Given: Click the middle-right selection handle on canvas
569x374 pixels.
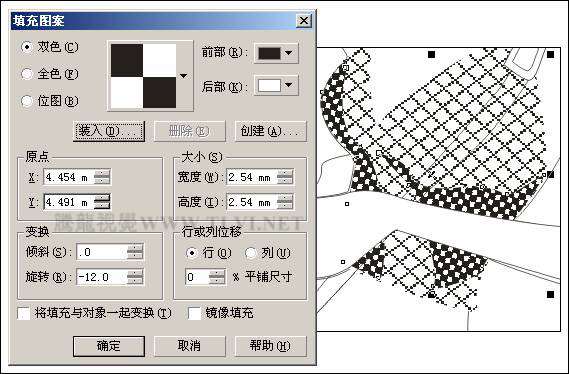Looking at the screenshot, I should point(550,174).
